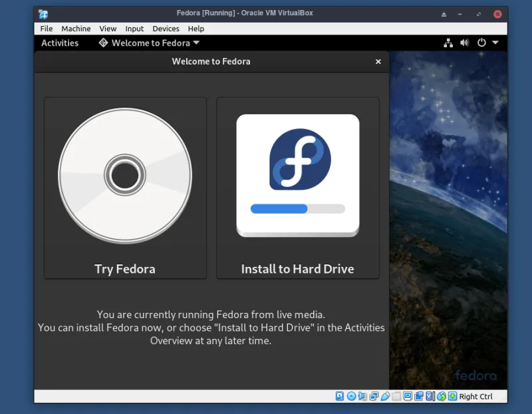Click the USB devices status icon
The image size is (532, 414).
(386, 396)
